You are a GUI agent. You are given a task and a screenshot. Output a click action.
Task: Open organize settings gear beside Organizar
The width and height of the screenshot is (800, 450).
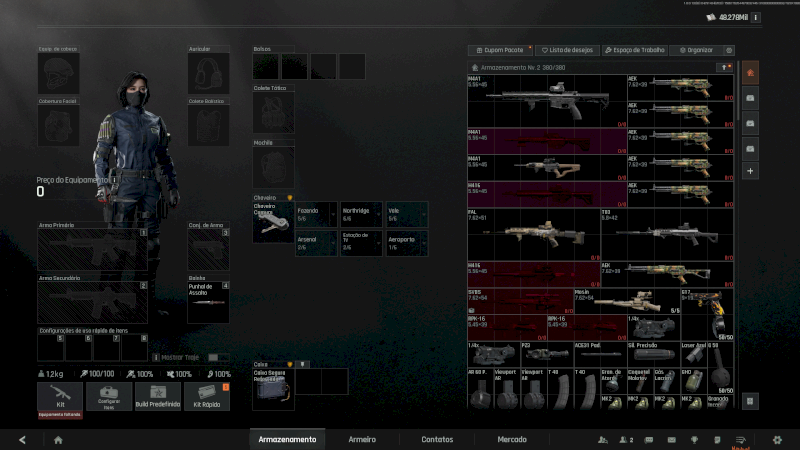point(729,50)
